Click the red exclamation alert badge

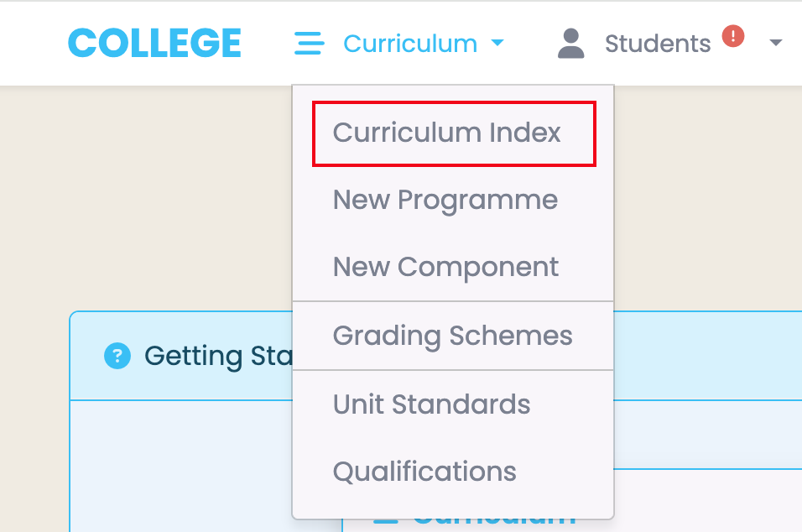click(x=733, y=36)
